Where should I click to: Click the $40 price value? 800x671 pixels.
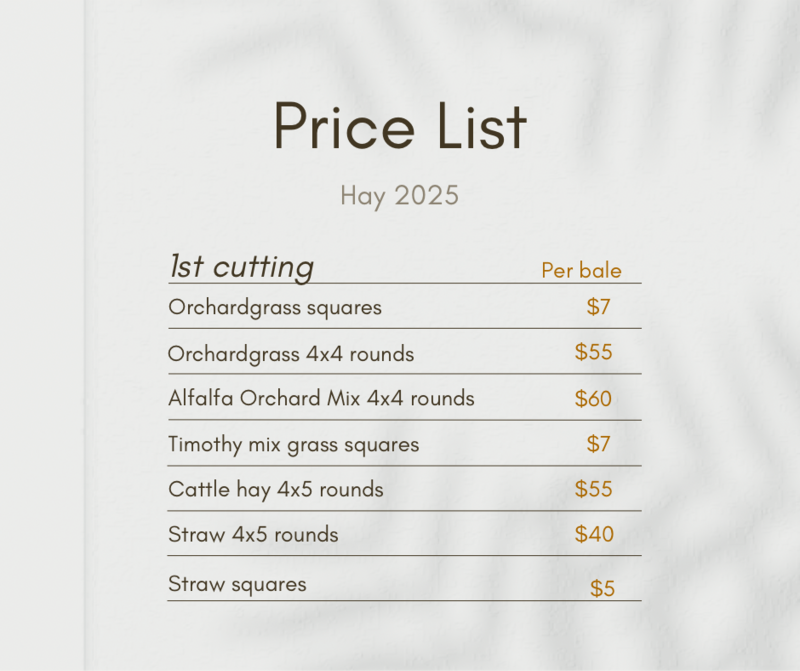click(594, 534)
